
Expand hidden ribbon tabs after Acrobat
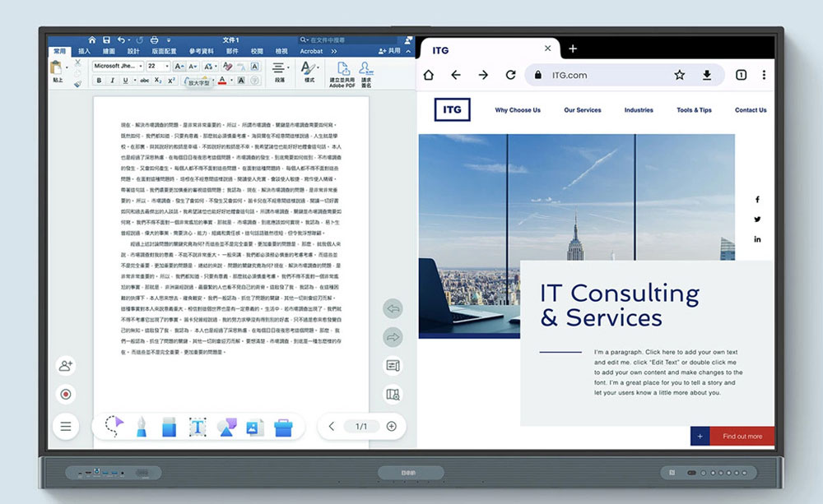[x=333, y=51]
